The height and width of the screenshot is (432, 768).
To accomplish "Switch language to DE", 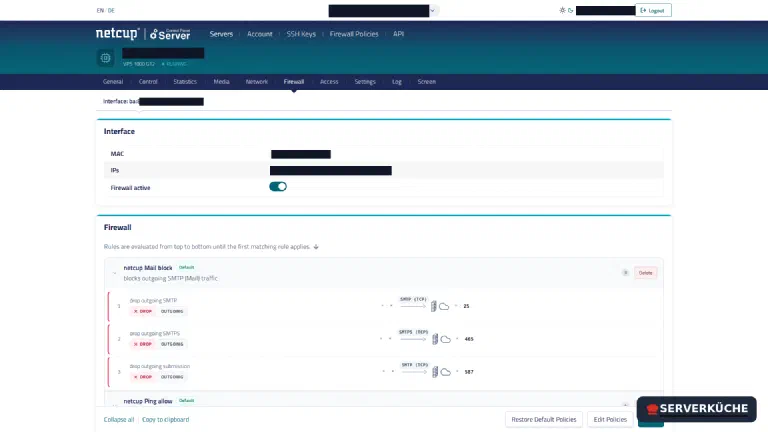I will (111, 10).
